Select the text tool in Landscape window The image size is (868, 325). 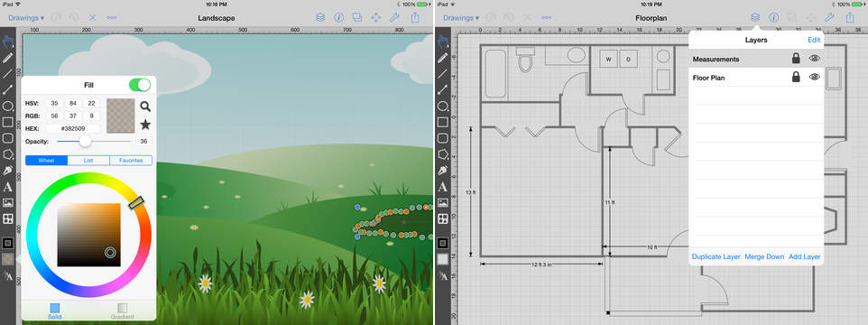8,187
